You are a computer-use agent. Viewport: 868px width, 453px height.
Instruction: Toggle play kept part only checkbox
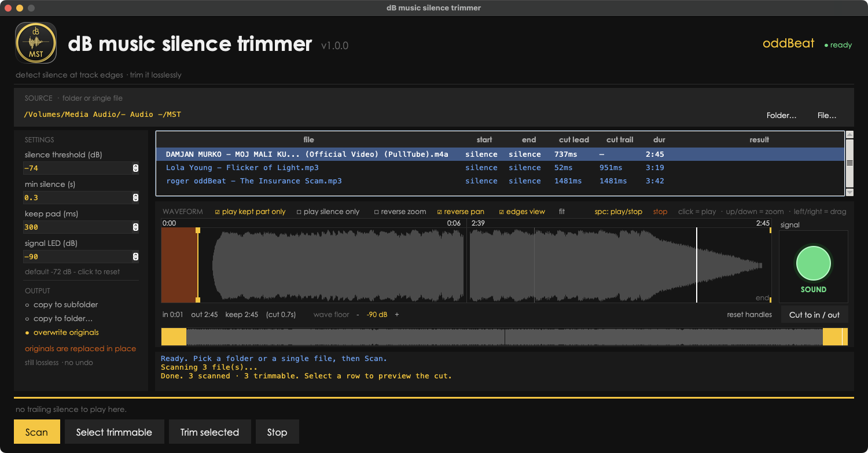tap(218, 212)
